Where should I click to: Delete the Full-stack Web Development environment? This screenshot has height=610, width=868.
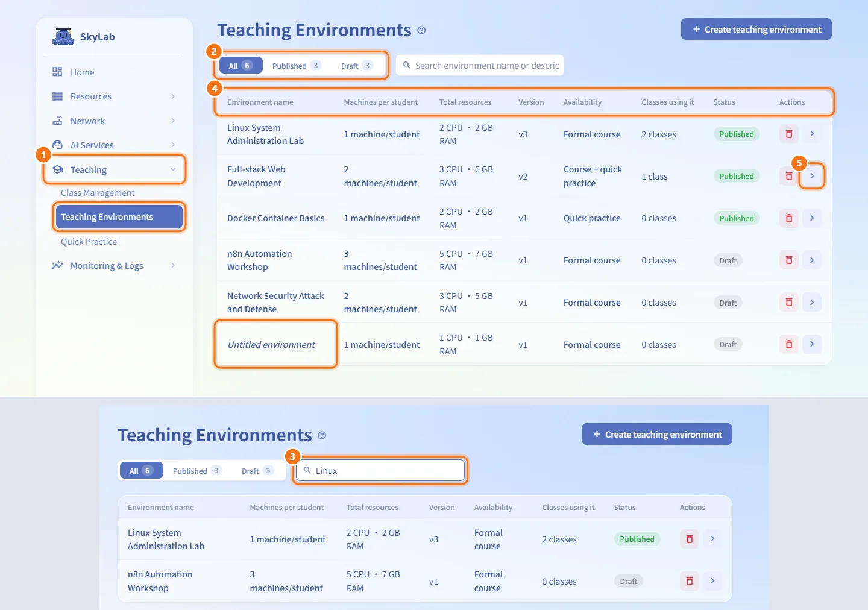(x=789, y=176)
